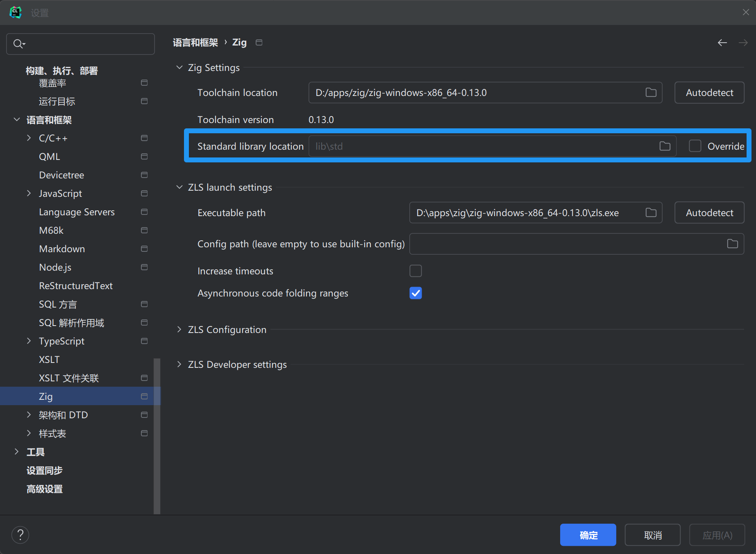The image size is (756, 554).
Task: Check the Increase timeouts checkbox
Action: pos(415,271)
